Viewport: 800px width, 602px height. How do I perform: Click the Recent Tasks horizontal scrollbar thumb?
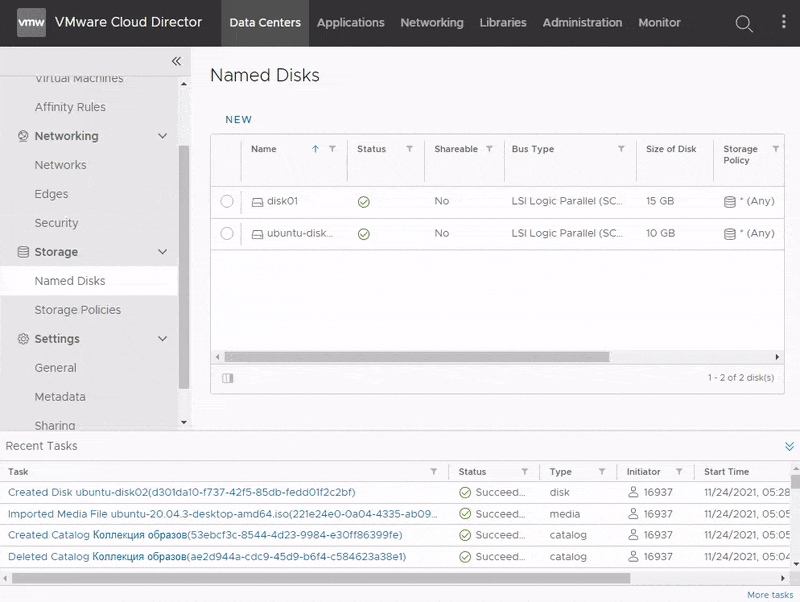(x=321, y=578)
